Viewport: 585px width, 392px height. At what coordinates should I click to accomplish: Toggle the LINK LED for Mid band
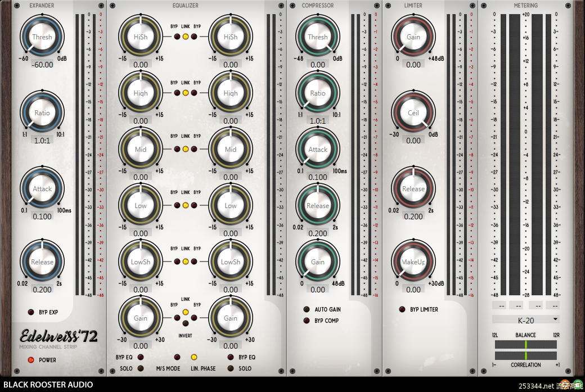(186, 149)
